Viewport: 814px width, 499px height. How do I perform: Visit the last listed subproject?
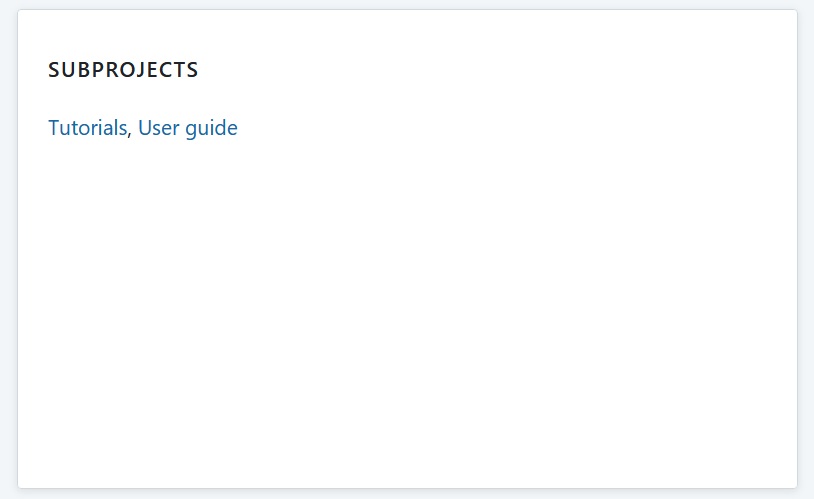point(188,128)
